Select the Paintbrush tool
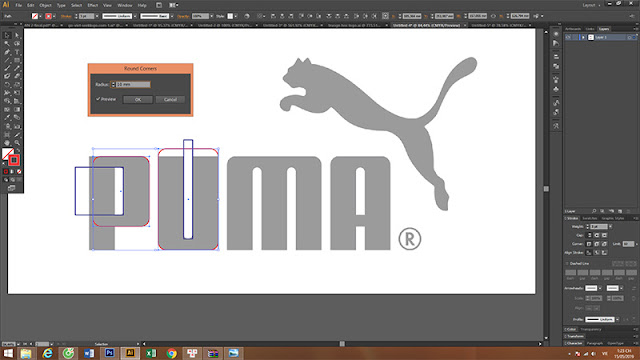Screen dimensions: 640x360 click(x=7, y=68)
